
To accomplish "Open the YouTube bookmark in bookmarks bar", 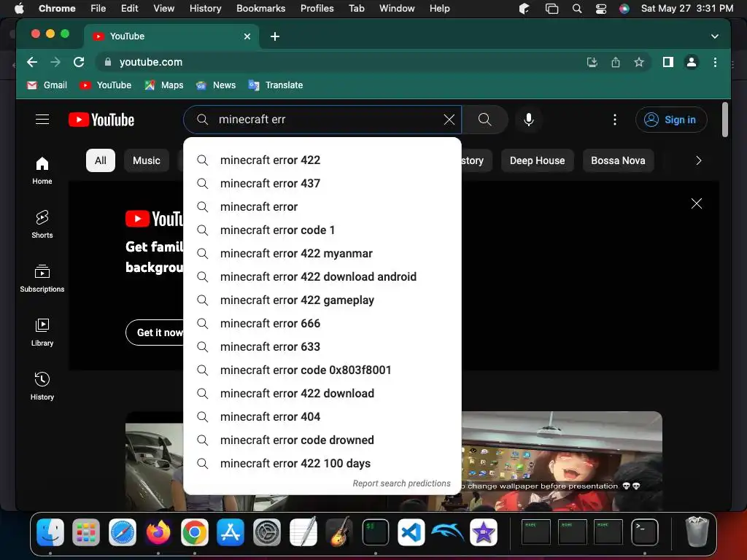I will 105,85.
